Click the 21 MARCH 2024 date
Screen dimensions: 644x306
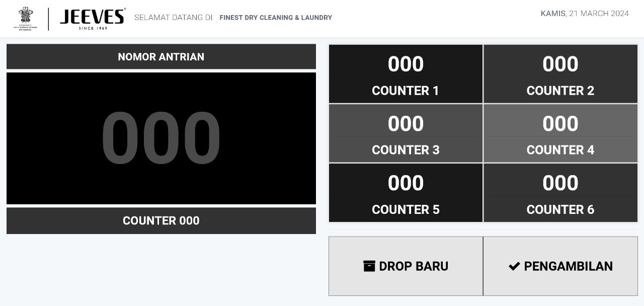coord(599,14)
